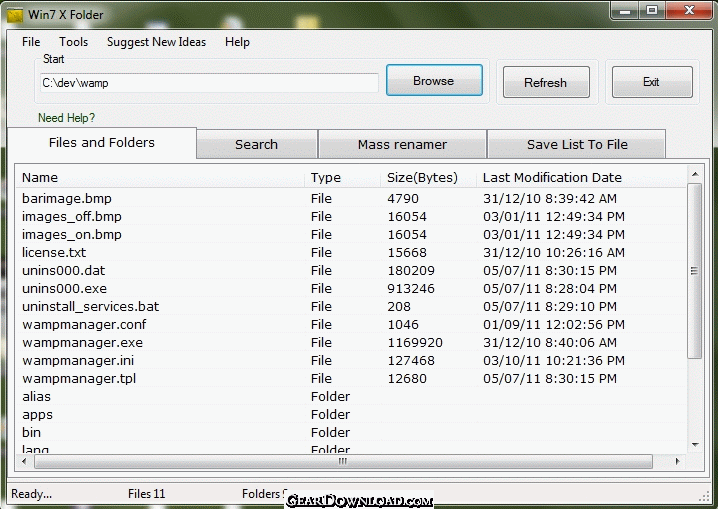Click the window resize grip in status bar
The width and height of the screenshot is (718, 509).
[704, 496]
